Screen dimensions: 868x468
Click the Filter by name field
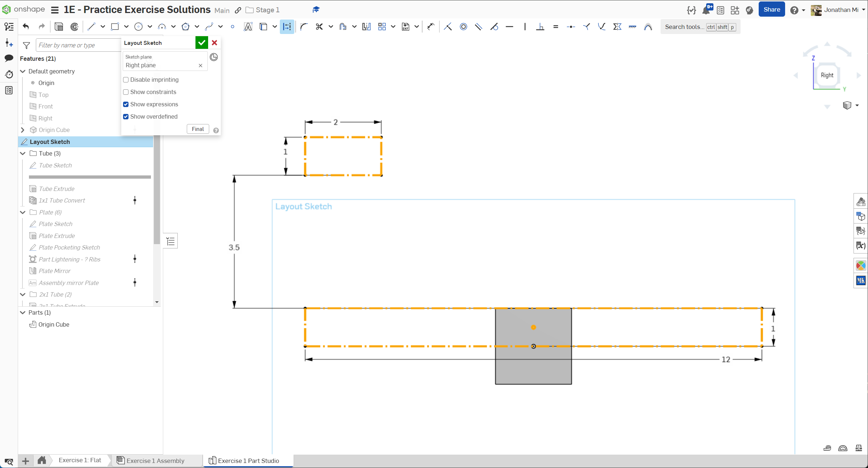[78, 45]
